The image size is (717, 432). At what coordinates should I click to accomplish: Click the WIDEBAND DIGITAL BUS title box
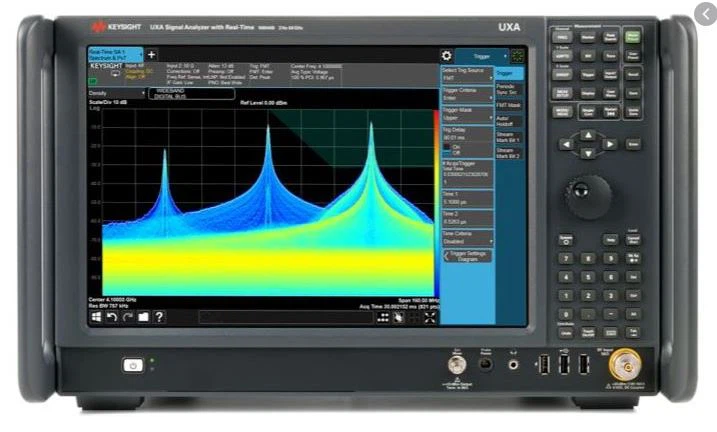(x=192, y=94)
